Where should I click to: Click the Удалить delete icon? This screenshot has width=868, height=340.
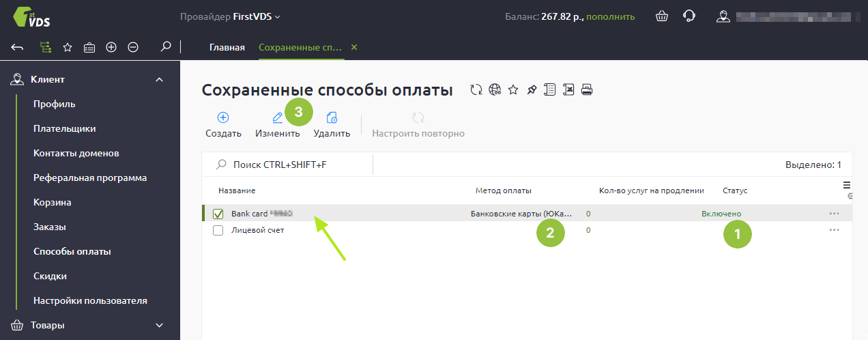332,117
